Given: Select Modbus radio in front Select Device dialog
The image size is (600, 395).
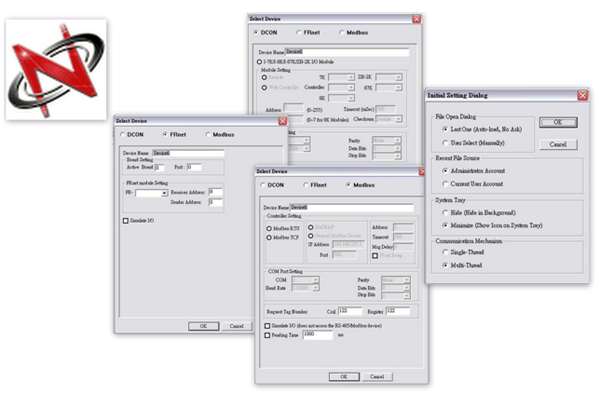Looking at the screenshot, I should pos(348,185).
